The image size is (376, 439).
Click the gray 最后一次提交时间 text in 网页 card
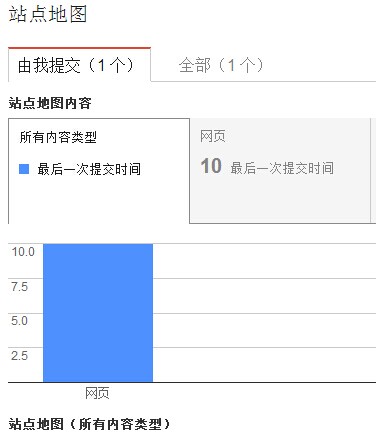pos(282,168)
